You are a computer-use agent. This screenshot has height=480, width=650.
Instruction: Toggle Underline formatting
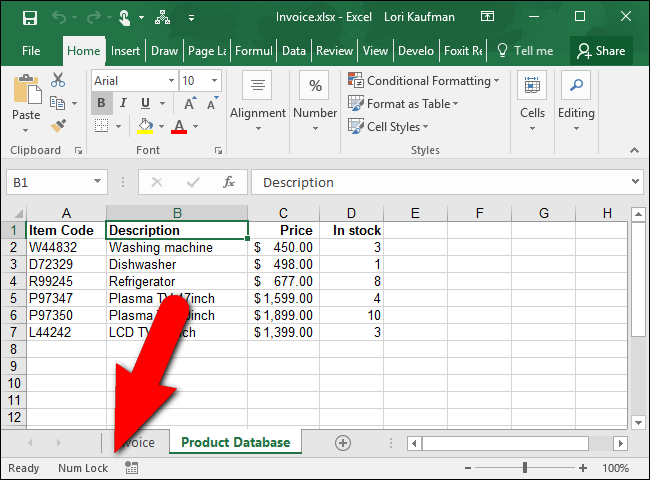coord(147,103)
